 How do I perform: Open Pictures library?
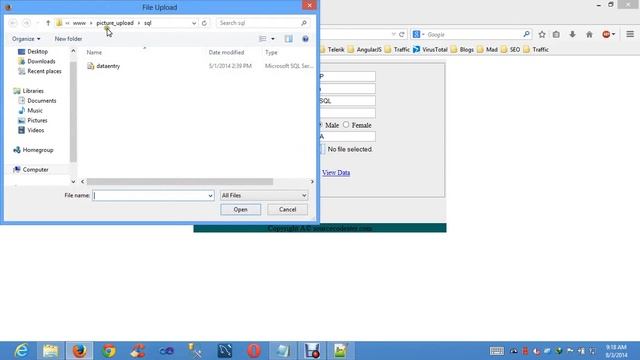point(37,120)
